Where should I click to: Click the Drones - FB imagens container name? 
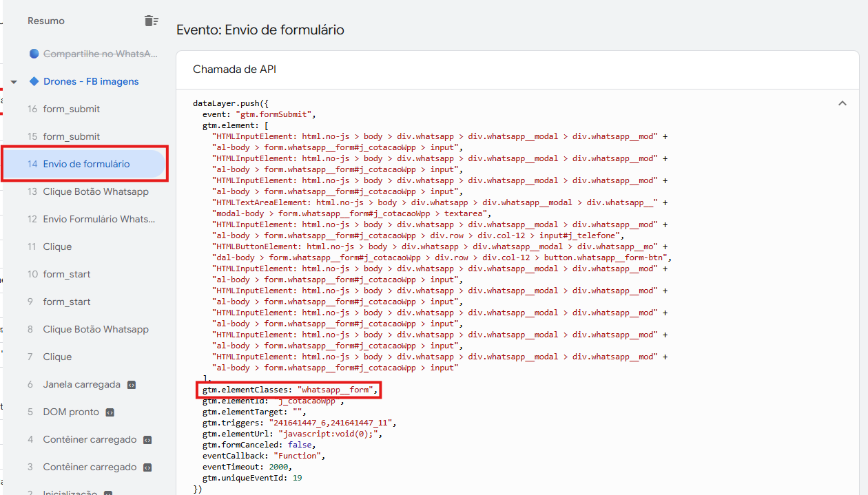pyautogui.click(x=91, y=81)
